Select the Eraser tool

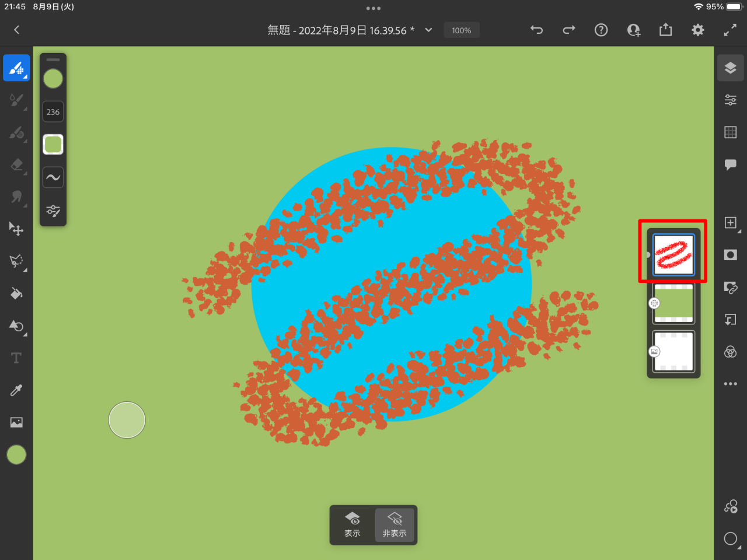(16, 166)
